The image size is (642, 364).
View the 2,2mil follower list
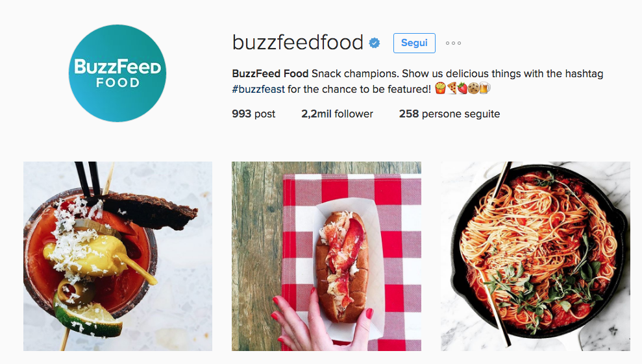click(x=337, y=114)
